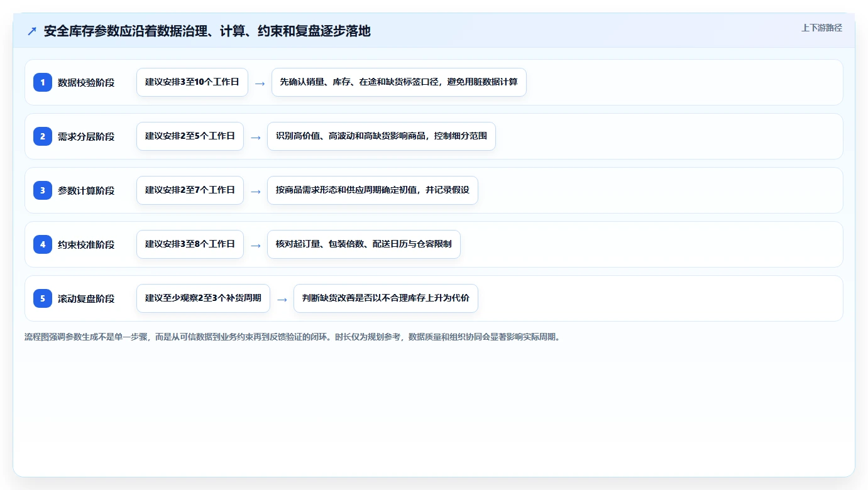
Task: Click the 建议至少观察2至3个补货周期 box
Action: [x=203, y=298]
